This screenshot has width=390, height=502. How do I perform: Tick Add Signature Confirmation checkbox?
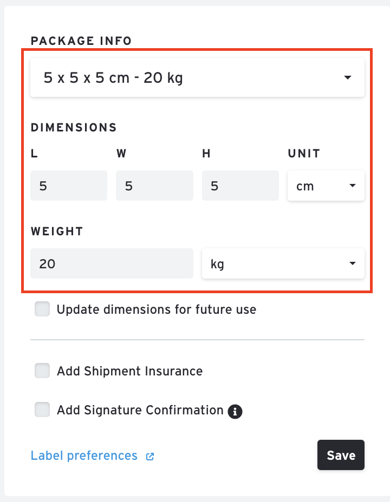click(x=42, y=410)
